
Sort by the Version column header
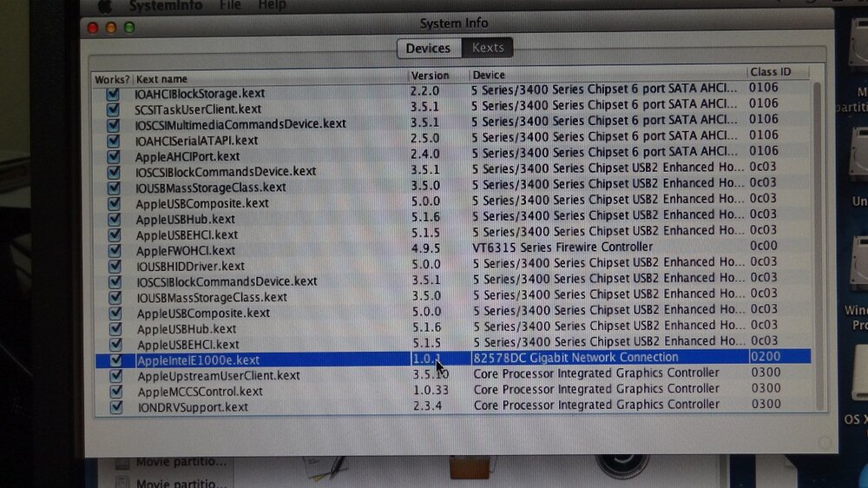438,76
